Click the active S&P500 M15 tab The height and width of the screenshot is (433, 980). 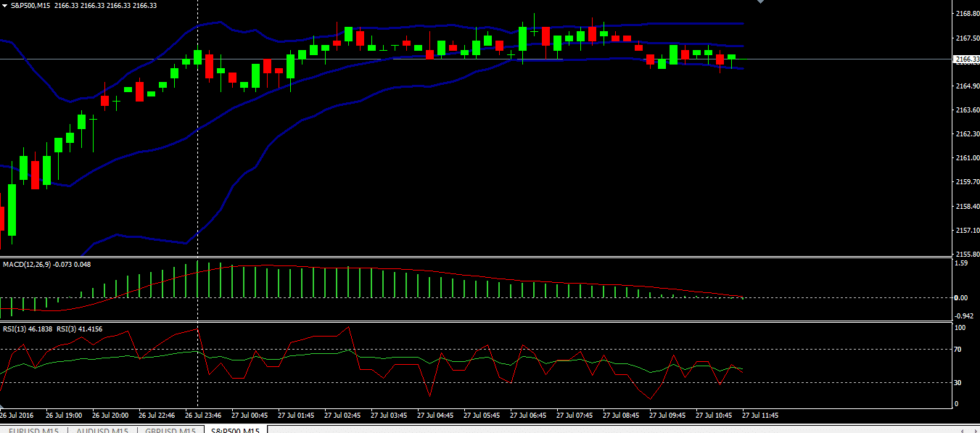234,431
